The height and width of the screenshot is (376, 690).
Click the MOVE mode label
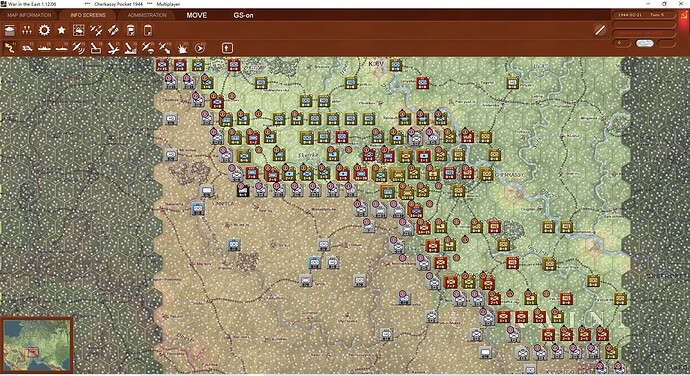pos(196,15)
